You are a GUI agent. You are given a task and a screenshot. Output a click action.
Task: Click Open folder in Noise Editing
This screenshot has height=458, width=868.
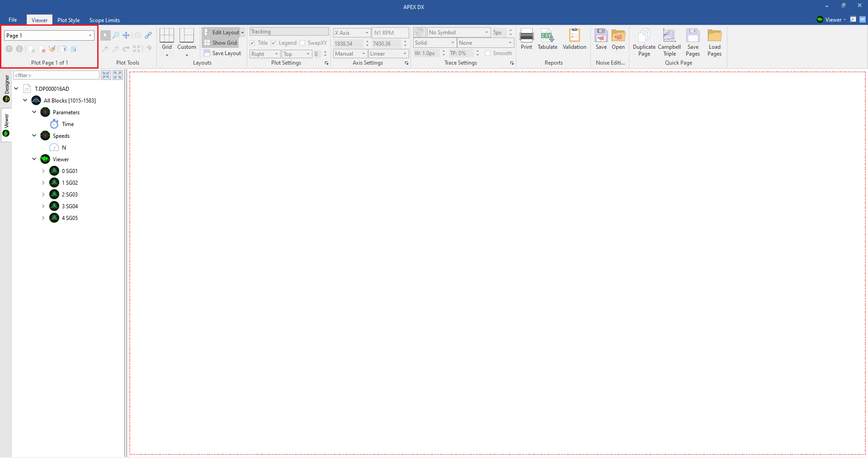coord(618,39)
